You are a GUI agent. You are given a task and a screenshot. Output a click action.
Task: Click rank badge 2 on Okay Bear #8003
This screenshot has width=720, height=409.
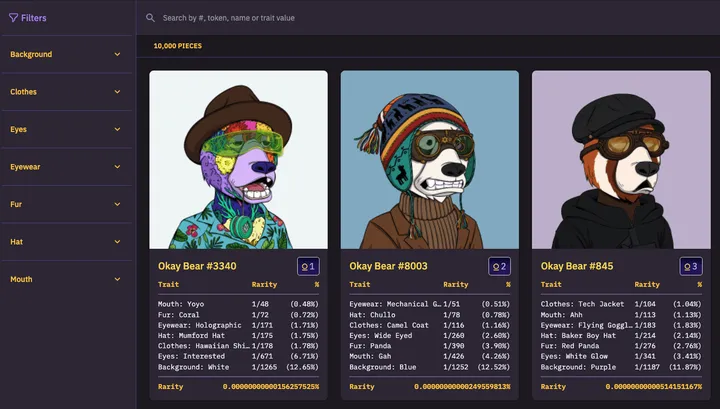(499, 266)
